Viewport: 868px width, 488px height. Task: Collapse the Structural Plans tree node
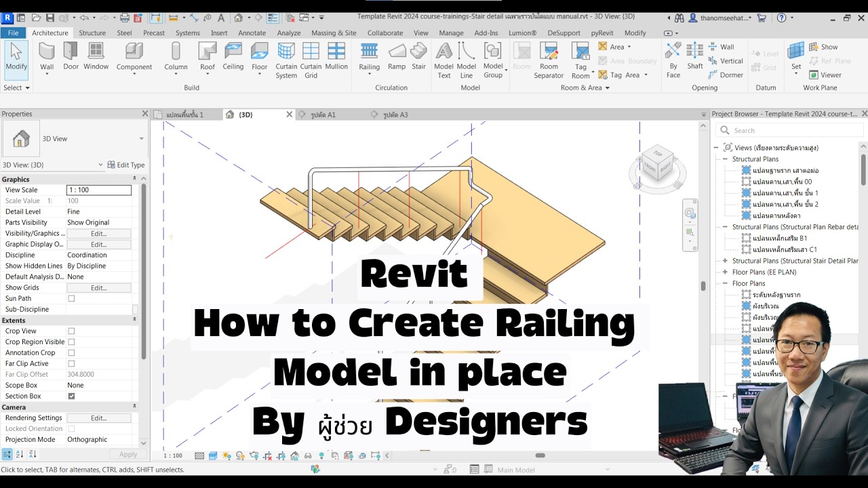725,159
